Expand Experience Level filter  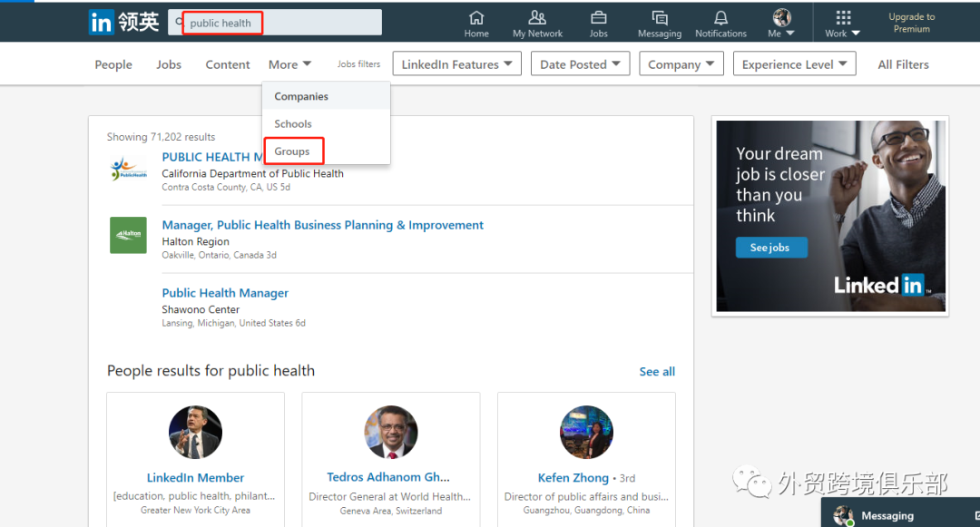click(794, 63)
